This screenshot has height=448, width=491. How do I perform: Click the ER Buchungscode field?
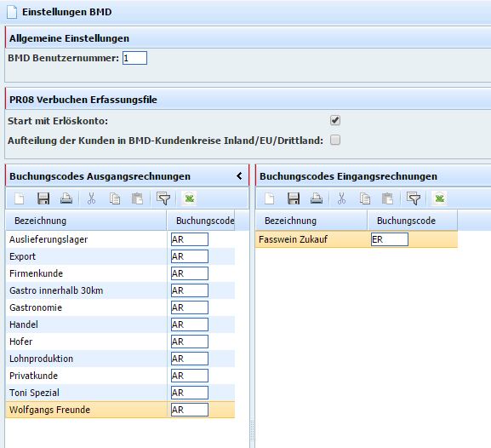(390, 239)
